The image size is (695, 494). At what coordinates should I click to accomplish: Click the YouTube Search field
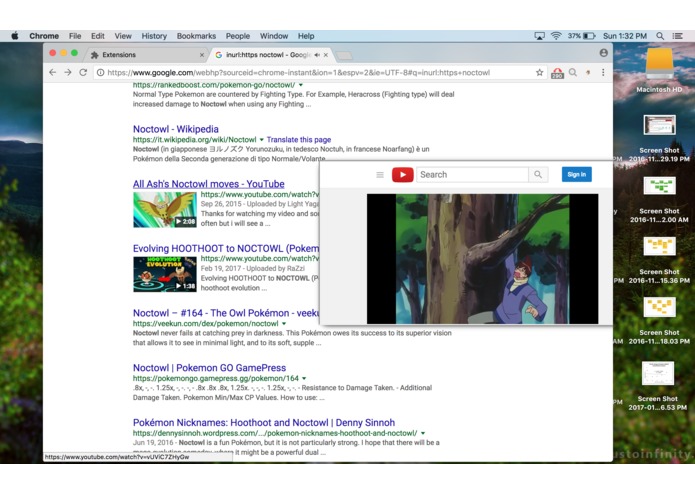coord(472,175)
